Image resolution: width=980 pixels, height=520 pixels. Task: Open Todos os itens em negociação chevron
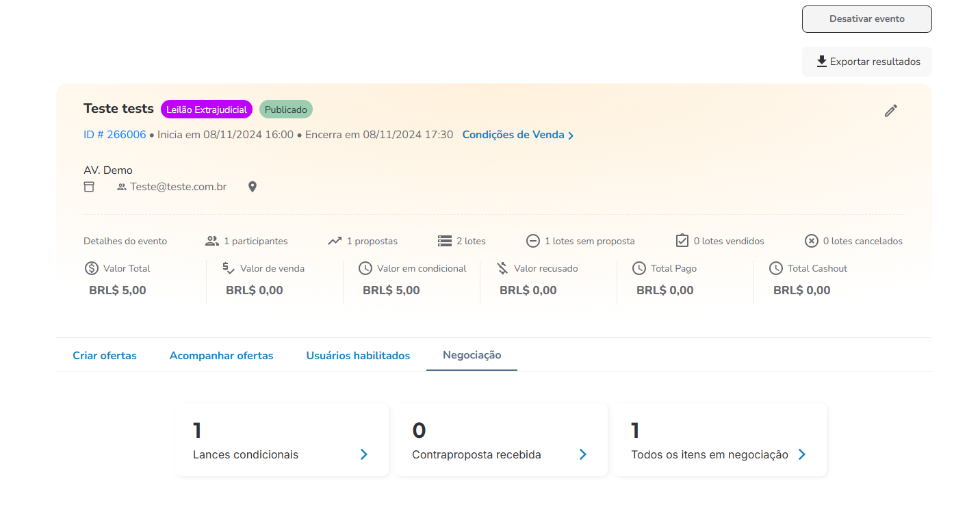(802, 454)
